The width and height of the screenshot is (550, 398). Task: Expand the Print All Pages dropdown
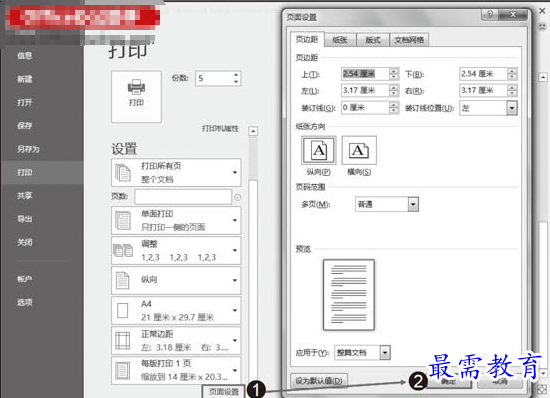point(235,172)
